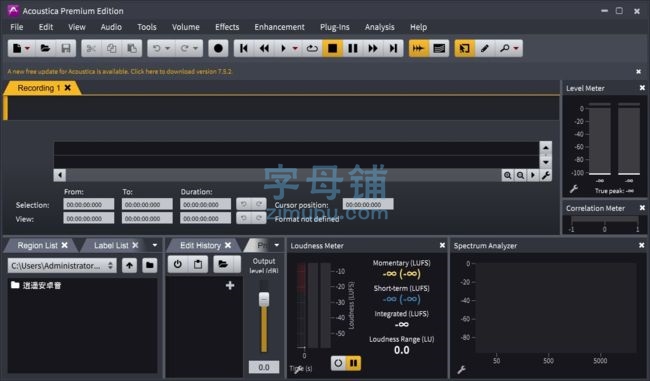The image size is (650, 381).
Task: Stop playback
Action: 332,49
